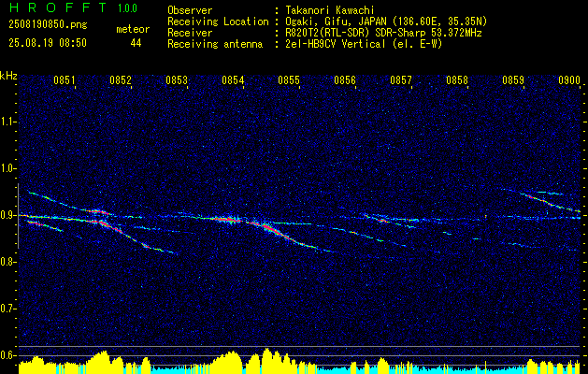588x374 pixels.
Task: Click the 0854 time marker
Action: pyautogui.click(x=233, y=80)
